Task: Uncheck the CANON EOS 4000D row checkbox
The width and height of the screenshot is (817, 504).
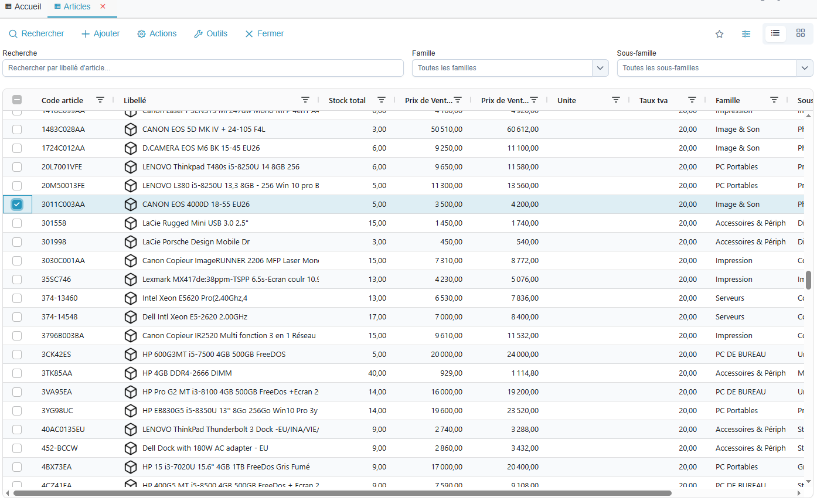Action: tap(17, 205)
